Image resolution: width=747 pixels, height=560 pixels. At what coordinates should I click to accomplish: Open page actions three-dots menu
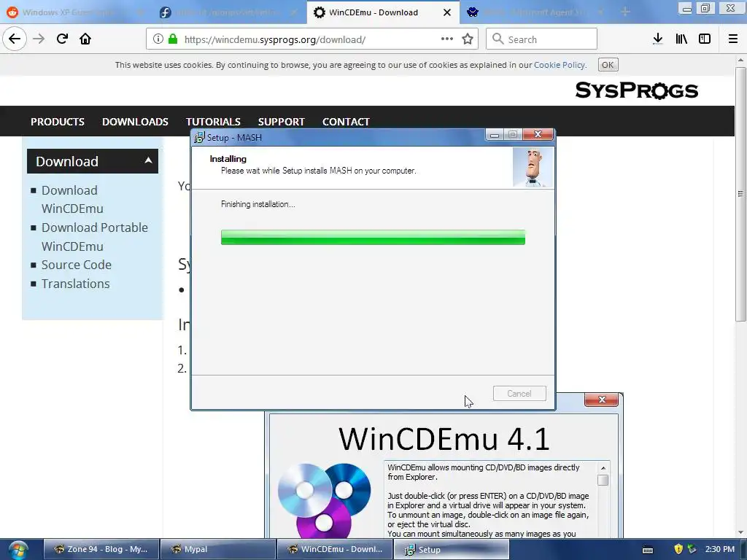click(x=447, y=39)
